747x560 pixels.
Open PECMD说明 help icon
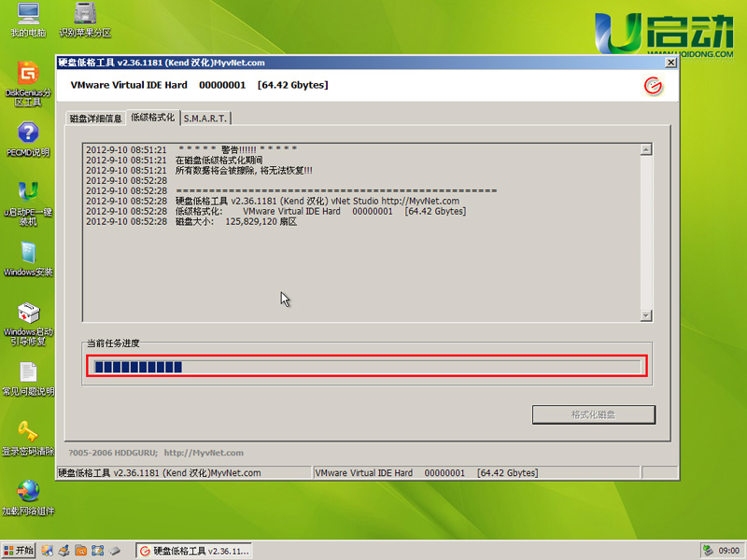click(x=28, y=139)
